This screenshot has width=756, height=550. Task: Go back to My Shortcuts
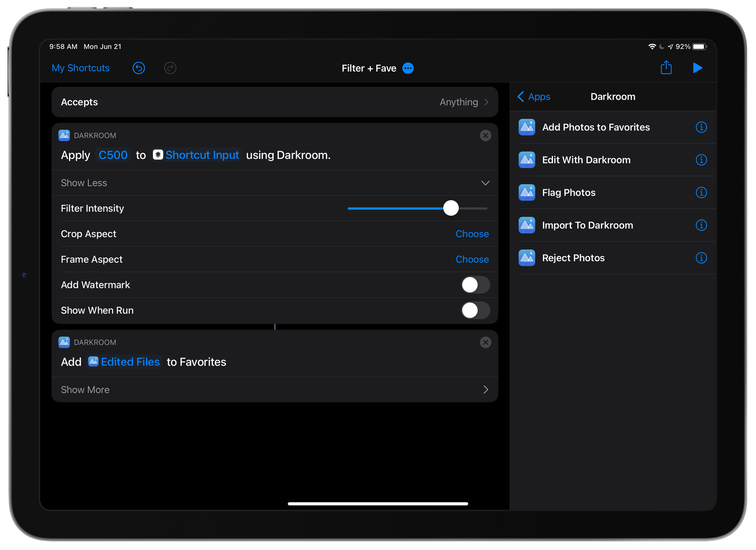click(80, 68)
